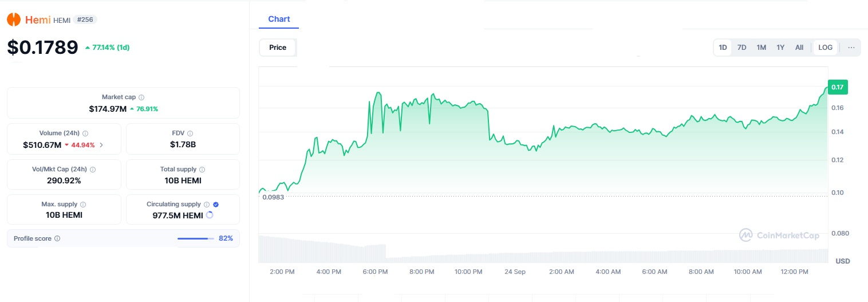Toggle LOG scale on chart
This screenshot has width=868, height=302.
click(826, 48)
